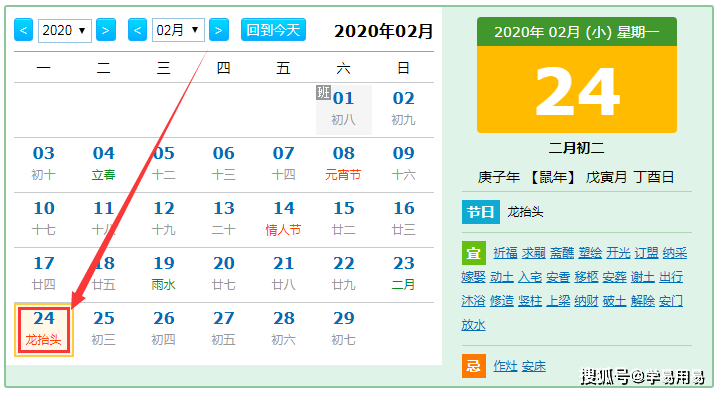This screenshot has width=720, height=394.
Task: Select date 02 初九 in calendar
Action: click(403, 109)
